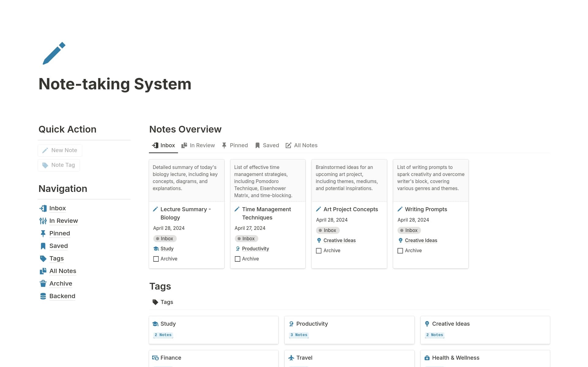Screen dimensions: 588x367
Task: Click the Backend database icon in the sidebar
Action: (43, 296)
